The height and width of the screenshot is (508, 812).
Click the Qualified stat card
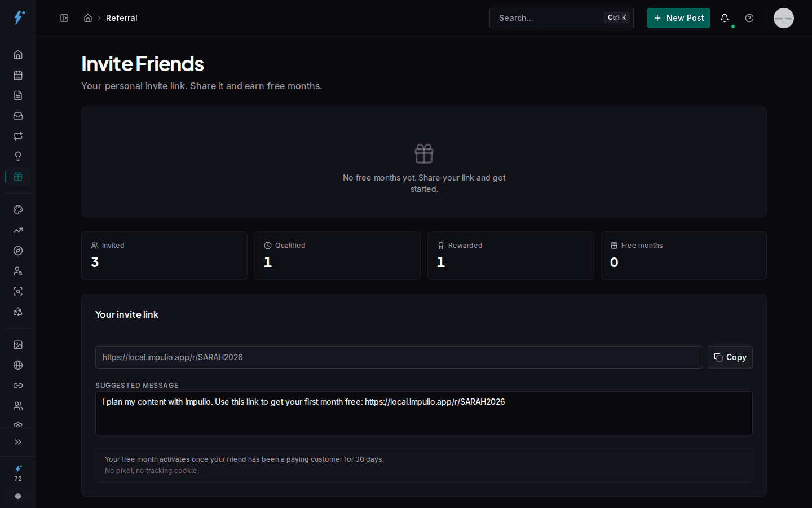coord(337,256)
